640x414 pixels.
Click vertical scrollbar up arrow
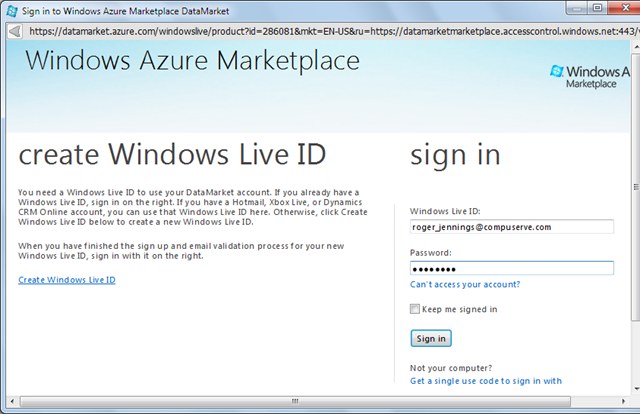636,47
